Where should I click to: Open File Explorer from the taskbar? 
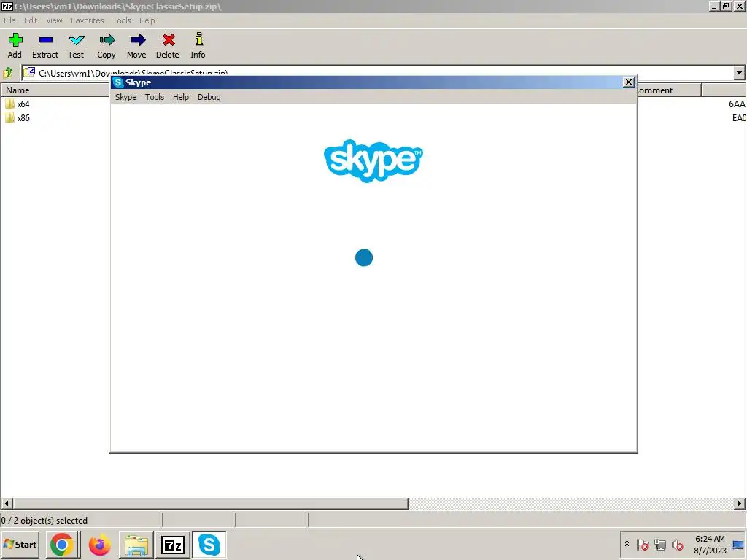pyautogui.click(x=136, y=545)
